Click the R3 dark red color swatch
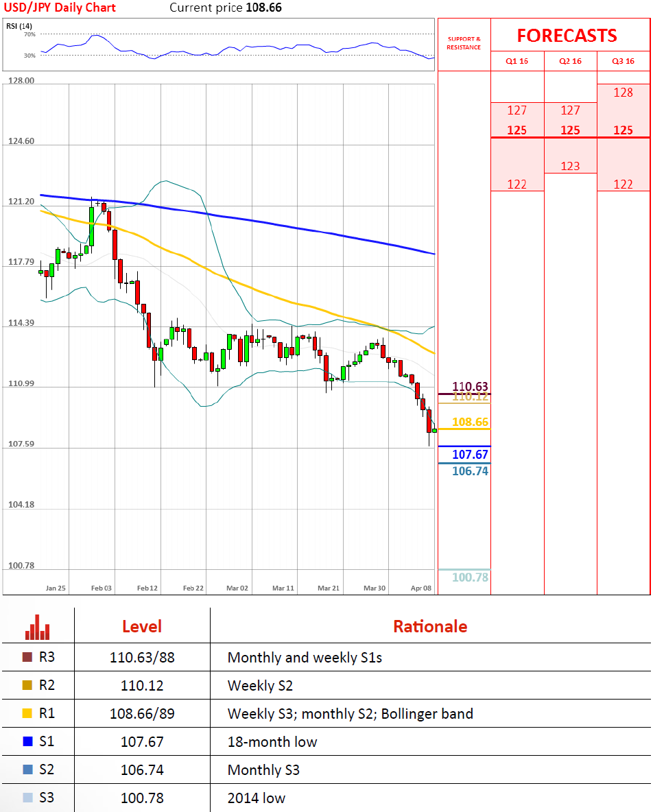Image resolution: width=653 pixels, height=812 pixels. (27, 657)
